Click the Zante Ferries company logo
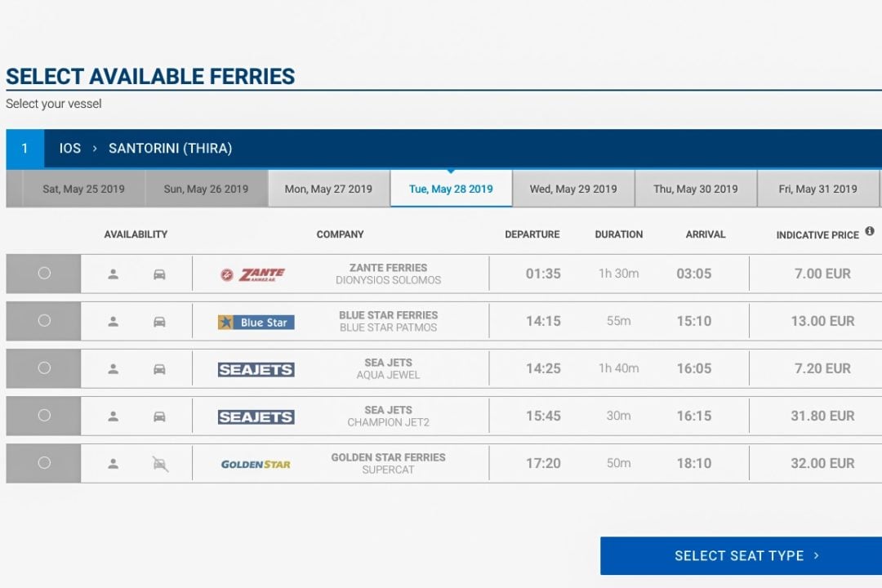 pos(253,274)
